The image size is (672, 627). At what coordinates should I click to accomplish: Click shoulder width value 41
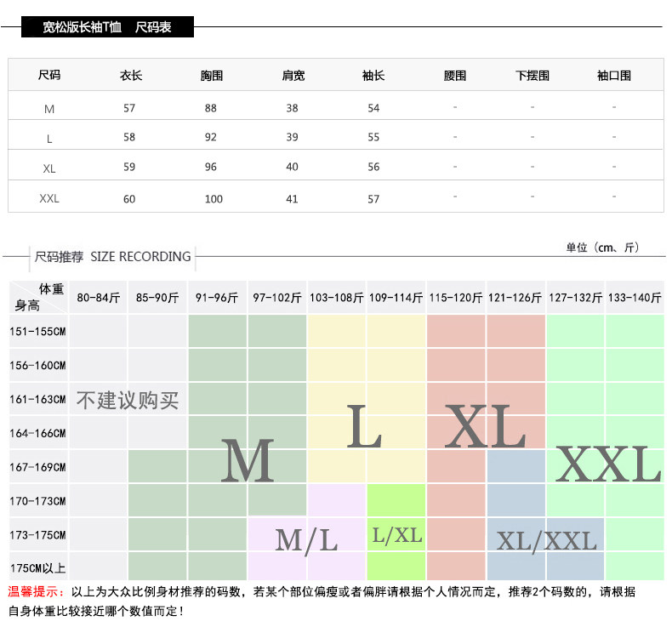293,199
